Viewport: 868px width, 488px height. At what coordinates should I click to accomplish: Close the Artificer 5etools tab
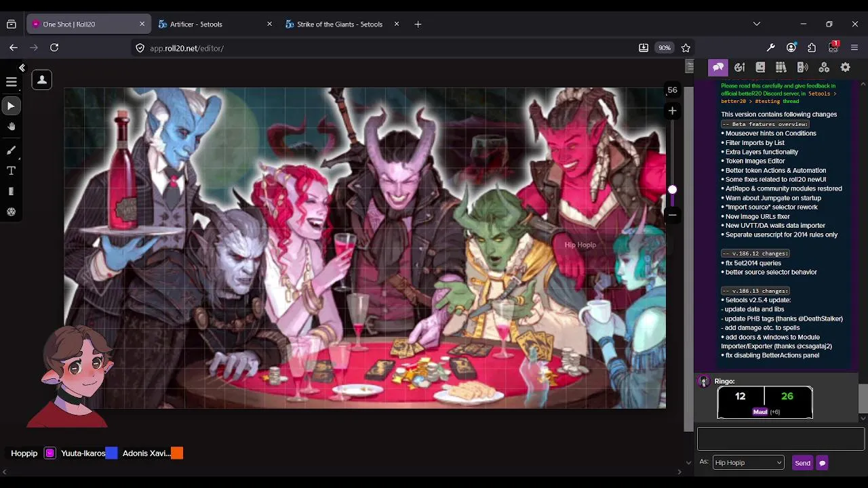point(269,24)
